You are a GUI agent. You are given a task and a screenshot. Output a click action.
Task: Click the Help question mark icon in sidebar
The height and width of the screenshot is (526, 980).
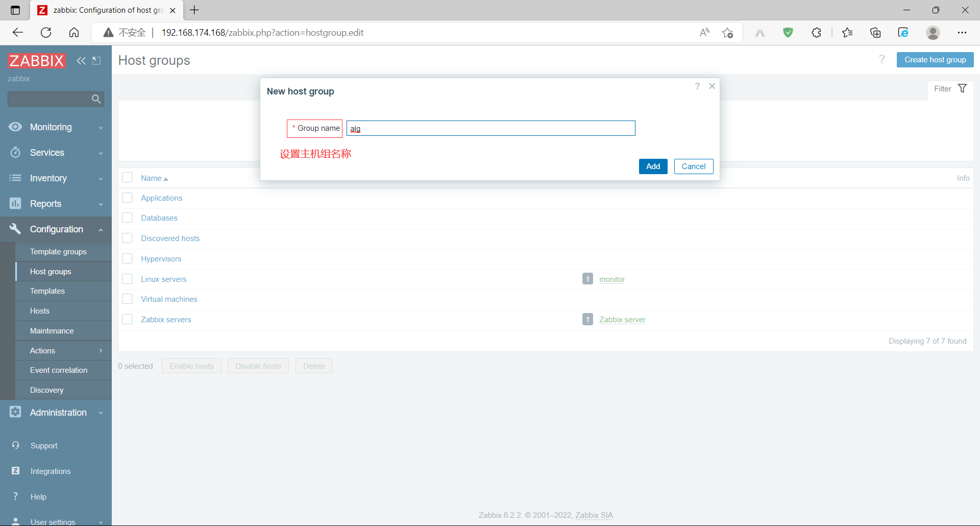coord(15,496)
